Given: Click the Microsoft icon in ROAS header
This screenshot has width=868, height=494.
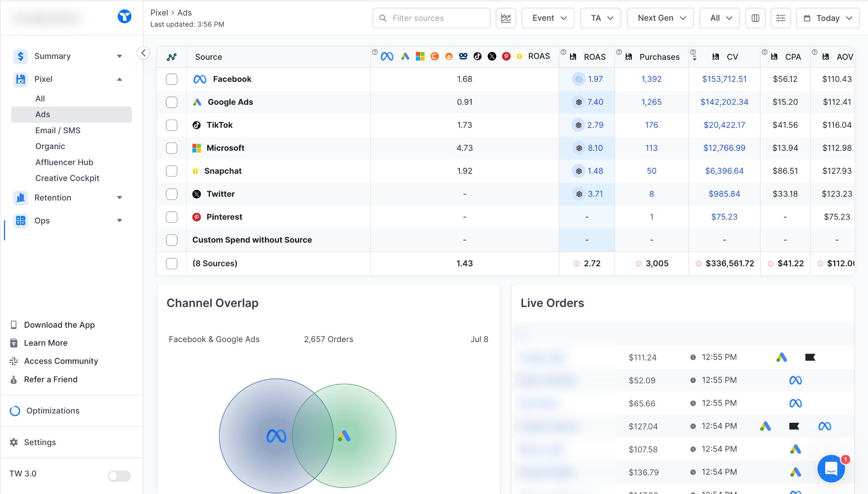Looking at the screenshot, I should pos(420,56).
